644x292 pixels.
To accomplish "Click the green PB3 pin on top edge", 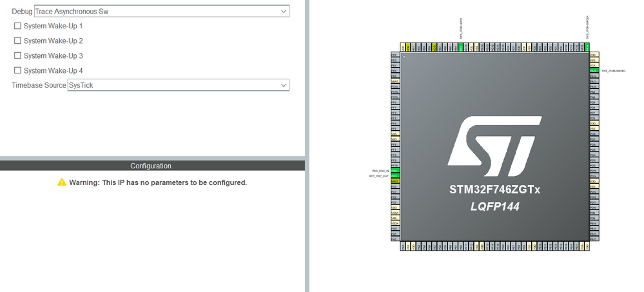I will (x=461, y=47).
